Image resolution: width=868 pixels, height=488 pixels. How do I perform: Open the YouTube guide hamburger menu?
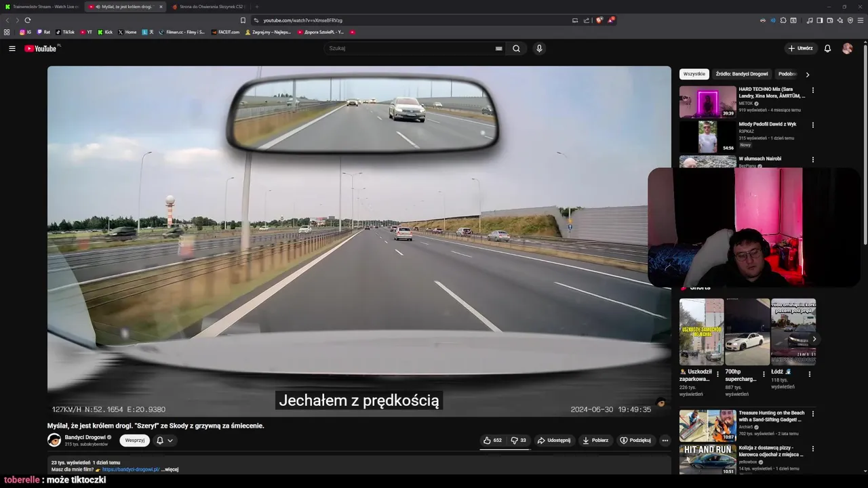(x=12, y=48)
